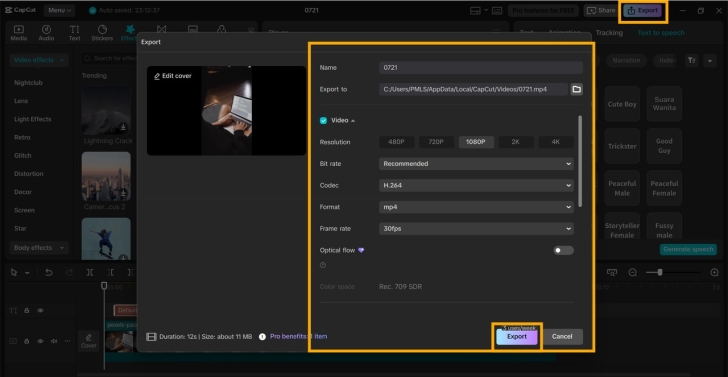Click Edit cover on the preview
Image resolution: width=728 pixels, height=377 pixels.
pos(173,76)
